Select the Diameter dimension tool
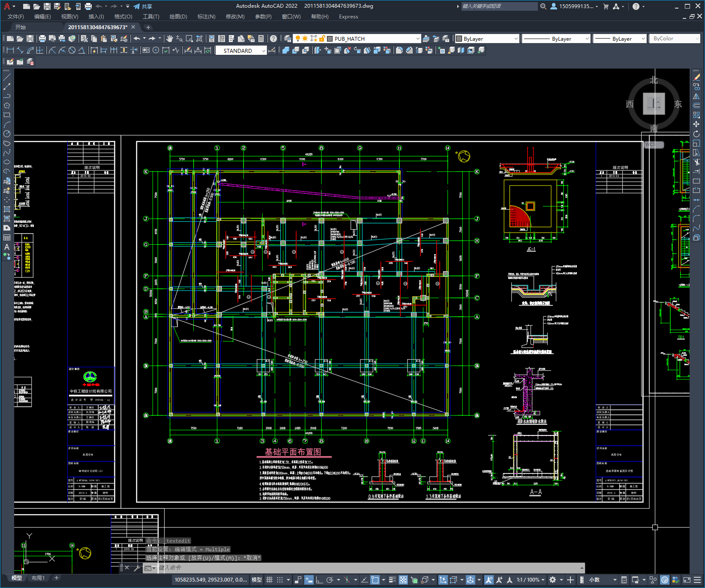 72,50
